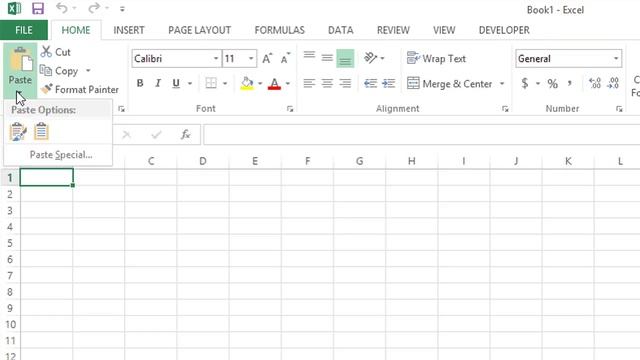Screen dimensions: 640x360
Task: Customize the Quick Access Toolbar
Action: point(122,9)
